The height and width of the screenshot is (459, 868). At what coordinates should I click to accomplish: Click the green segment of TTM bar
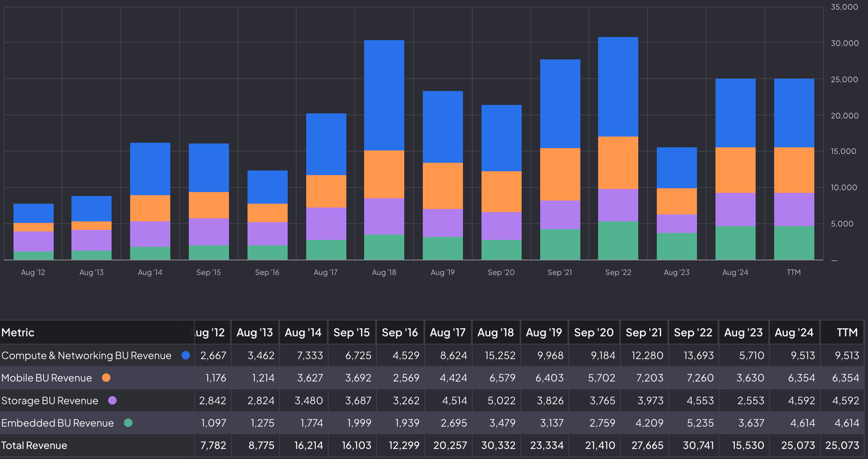pyautogui.click(x=794, y=243)
